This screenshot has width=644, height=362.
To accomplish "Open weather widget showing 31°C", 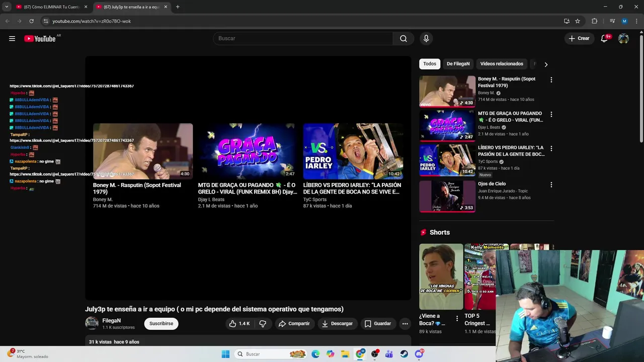I will point(28,354).
